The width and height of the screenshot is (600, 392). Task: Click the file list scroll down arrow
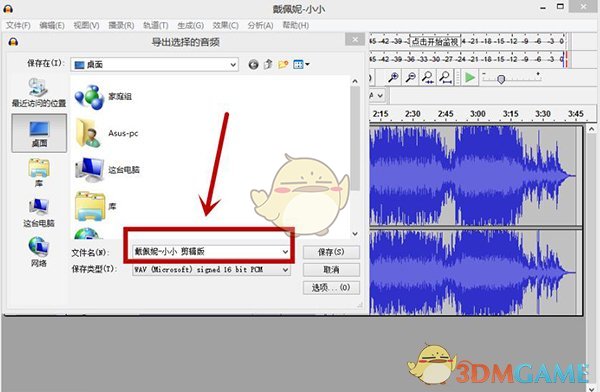(355, 233)
